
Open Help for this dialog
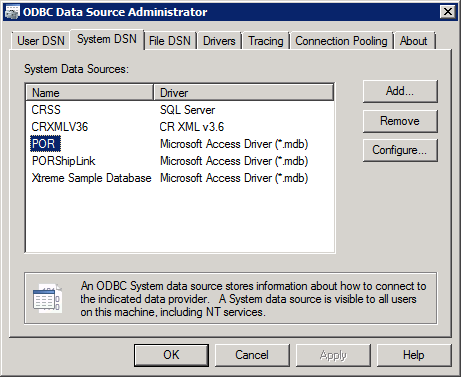(x=414, y=355)
